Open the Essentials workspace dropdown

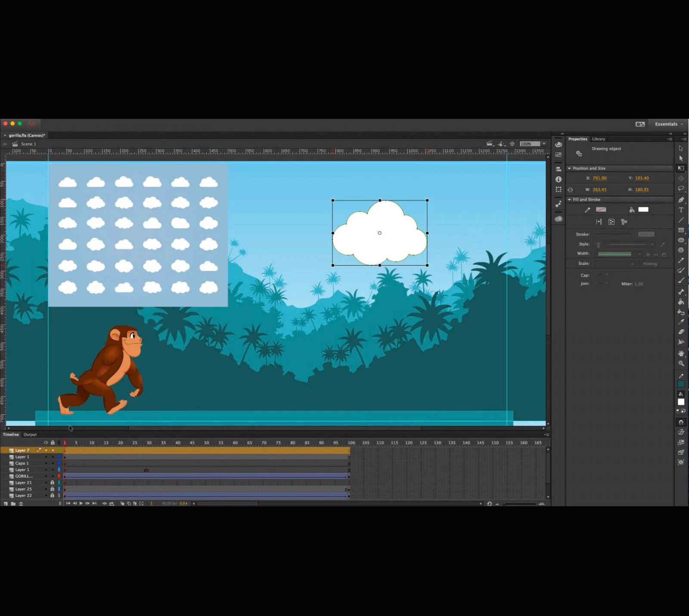click(x=669, y=124)
